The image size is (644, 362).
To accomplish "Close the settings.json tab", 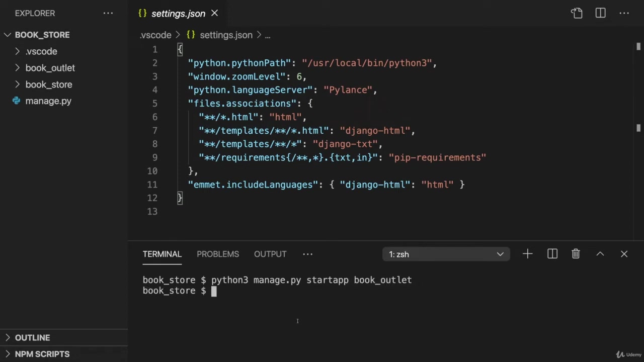I will point(214,14).
